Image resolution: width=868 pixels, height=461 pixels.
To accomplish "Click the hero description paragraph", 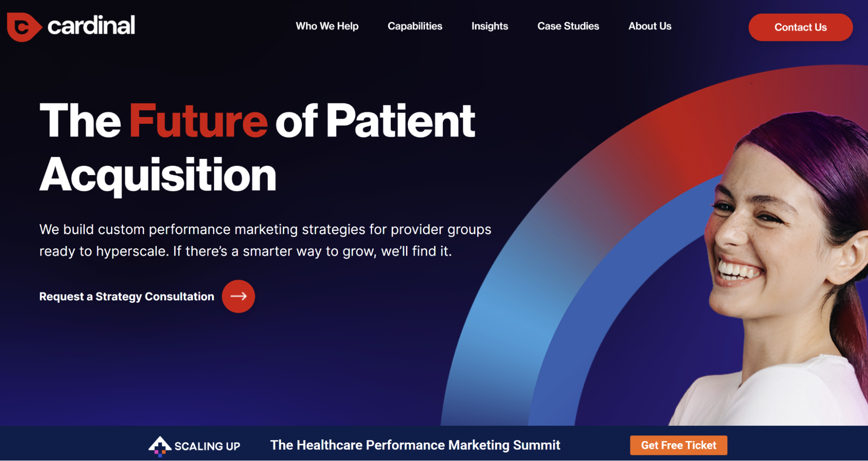I will coord(265,240).
